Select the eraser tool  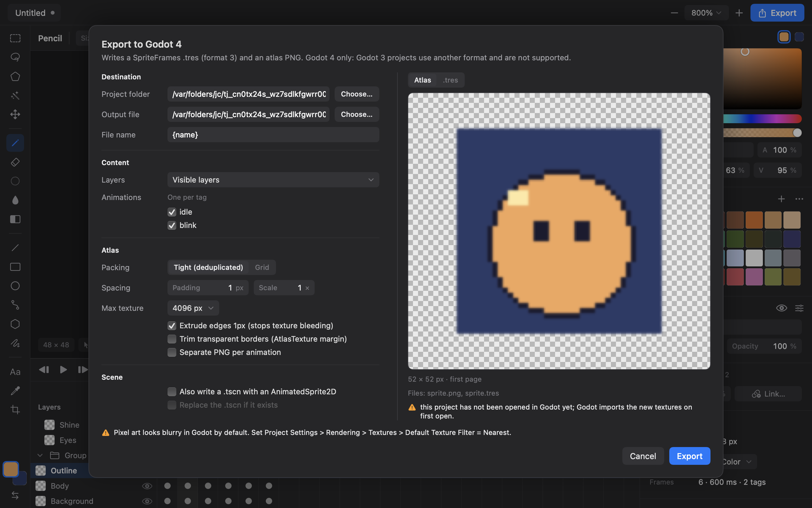15,162
